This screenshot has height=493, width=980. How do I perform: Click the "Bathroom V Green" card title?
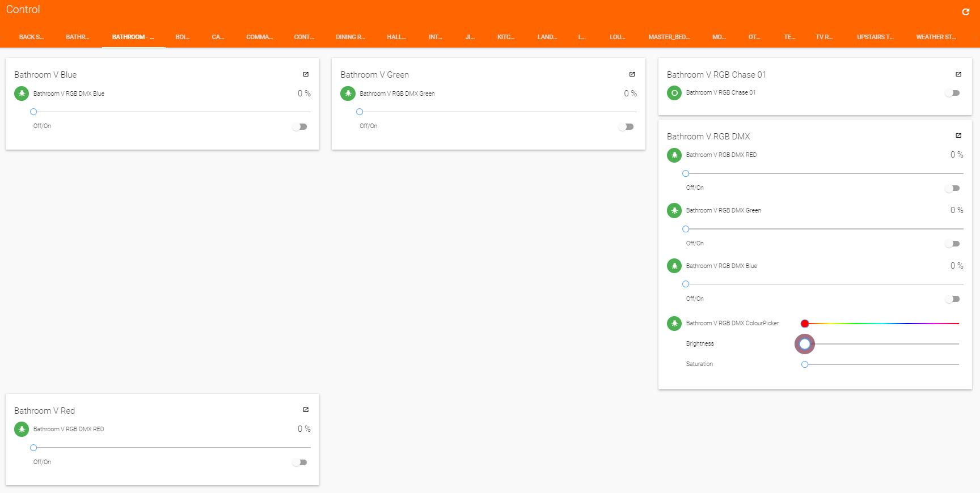[375, 75]
